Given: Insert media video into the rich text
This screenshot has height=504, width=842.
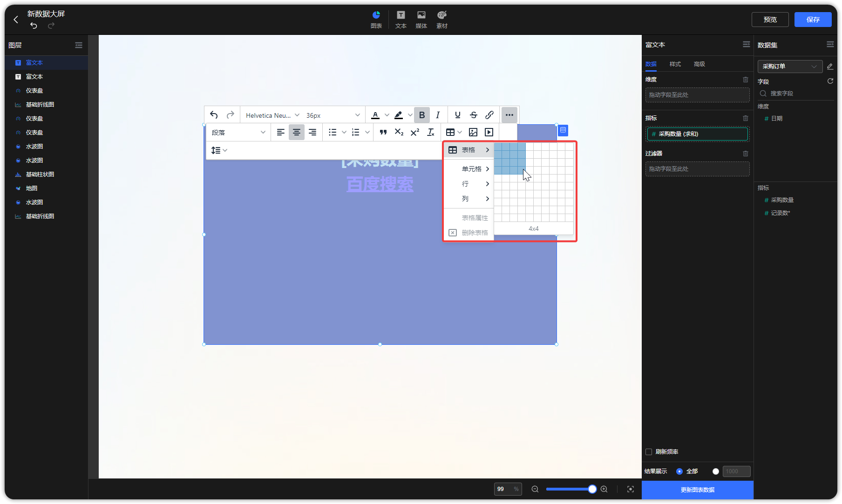Looking at the screenshot, I should pos(489,132).
